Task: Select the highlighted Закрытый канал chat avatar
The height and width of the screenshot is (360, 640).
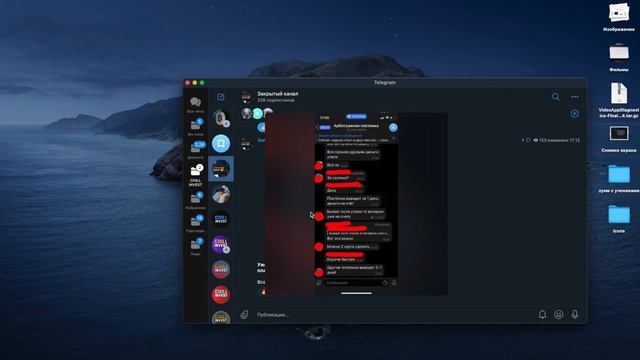Action: pyautogui.click(x=221, y=169)
